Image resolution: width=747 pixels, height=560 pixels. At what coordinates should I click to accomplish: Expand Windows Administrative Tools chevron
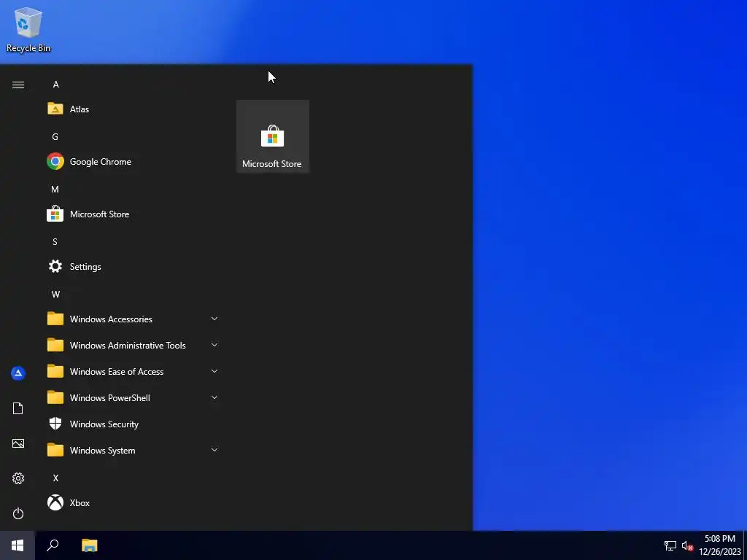click(x=214, y=345)
